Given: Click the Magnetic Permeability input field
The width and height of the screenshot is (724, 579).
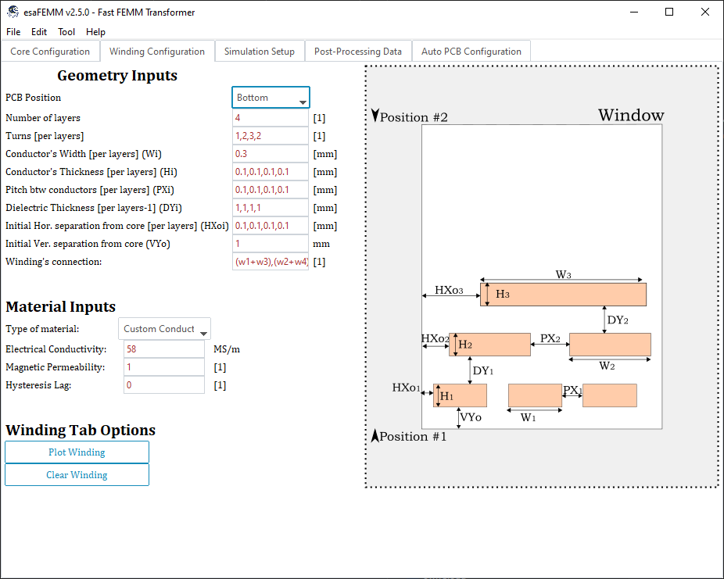Looking at the screenshot, I should pos(164,367).
